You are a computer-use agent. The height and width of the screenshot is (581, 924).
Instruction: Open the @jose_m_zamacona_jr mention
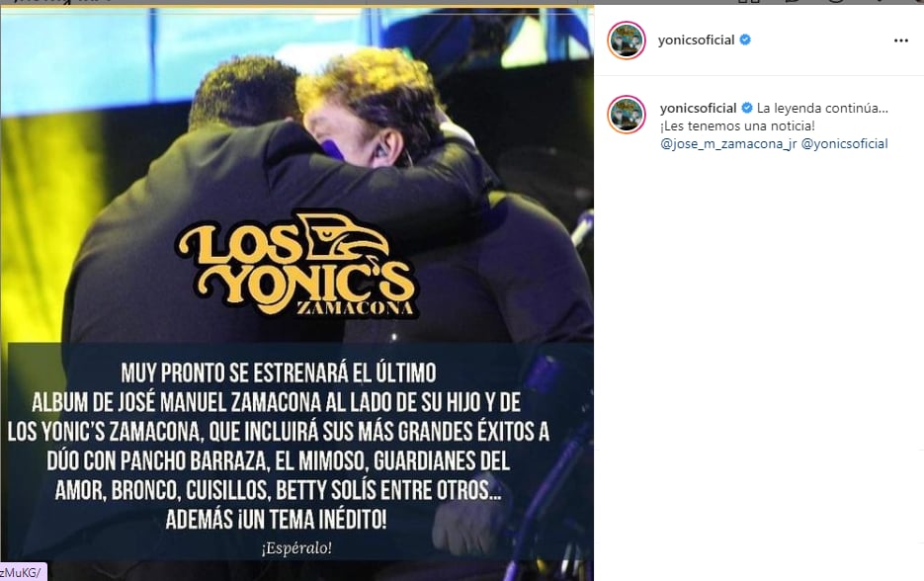728,144
